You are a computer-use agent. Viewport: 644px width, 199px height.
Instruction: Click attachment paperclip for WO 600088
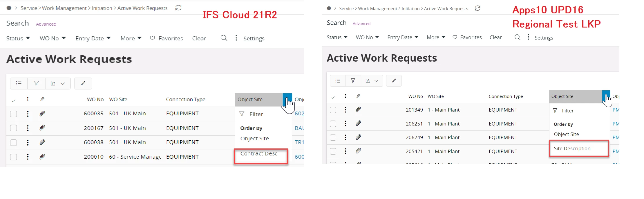click(42, 142)
